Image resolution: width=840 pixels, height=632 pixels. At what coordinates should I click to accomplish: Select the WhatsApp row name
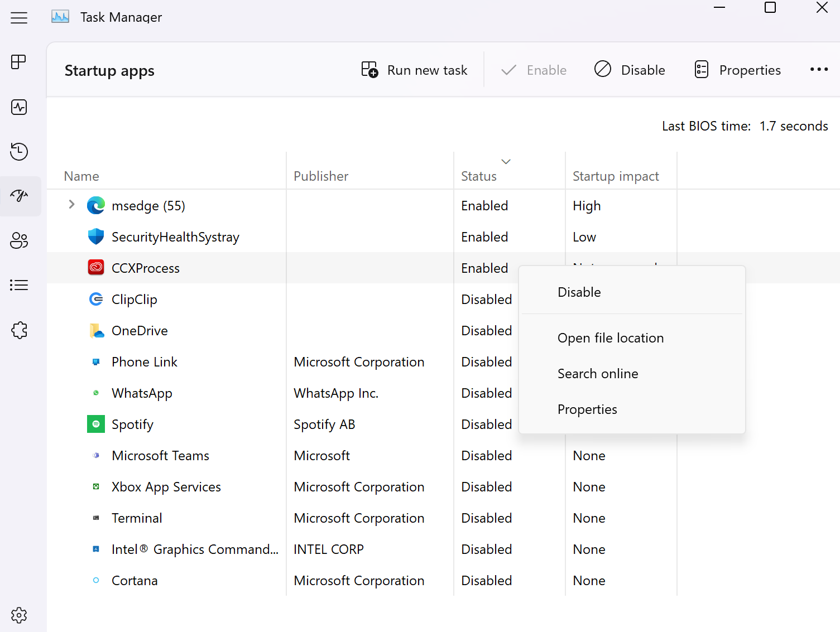pyautogui.click(x=142, y=393)
